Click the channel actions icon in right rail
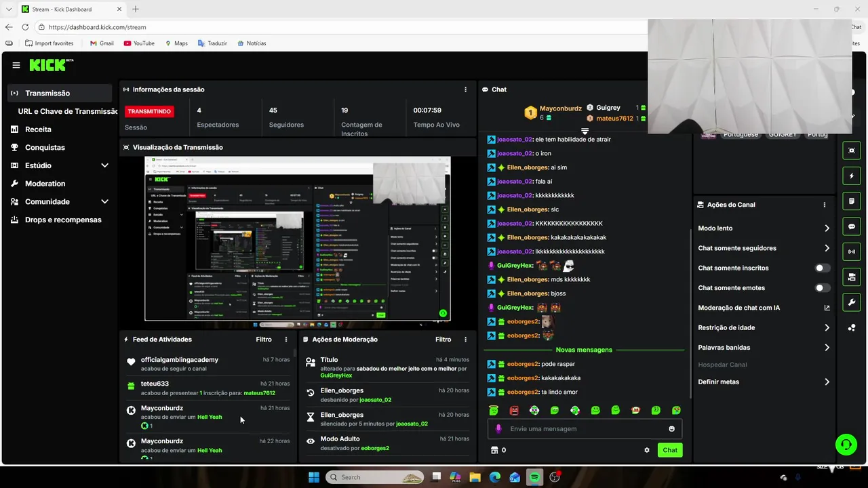868x488 pixels. [x=852, y=277]
